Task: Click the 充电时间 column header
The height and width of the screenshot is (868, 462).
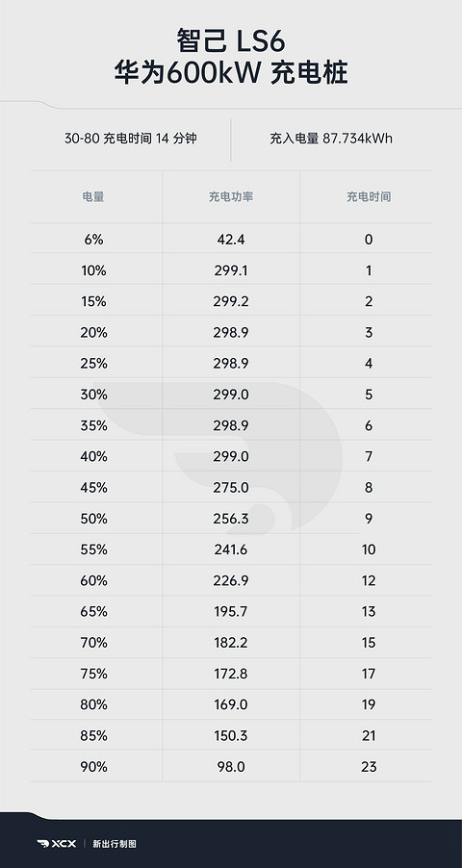Action: click(369, 196)
